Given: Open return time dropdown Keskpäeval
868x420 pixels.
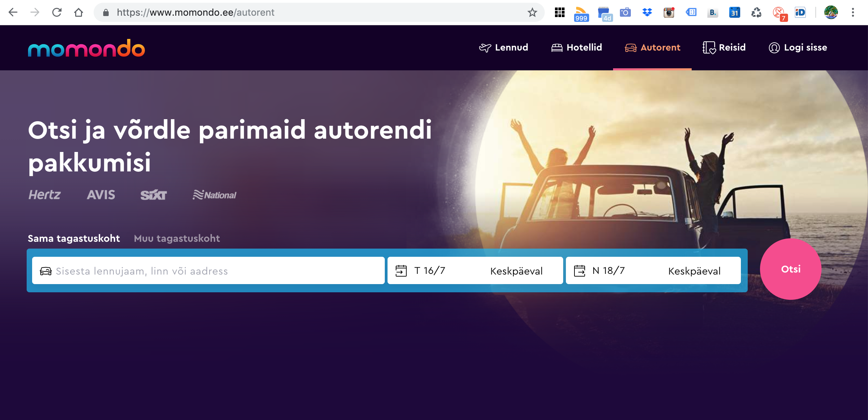Looking at the screenshot, I should click(694, 271).
